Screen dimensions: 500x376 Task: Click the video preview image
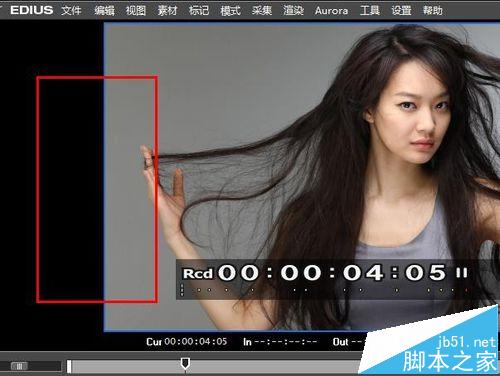[x=302, y=177]
